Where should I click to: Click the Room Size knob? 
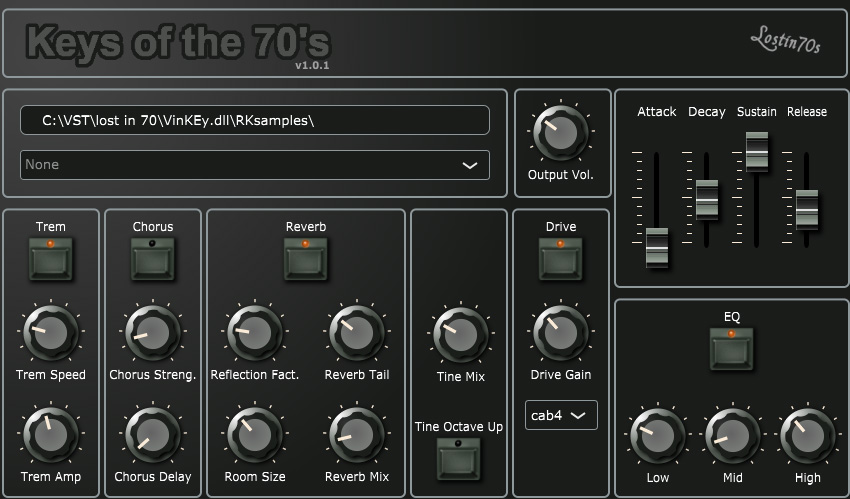click(255, 435)
